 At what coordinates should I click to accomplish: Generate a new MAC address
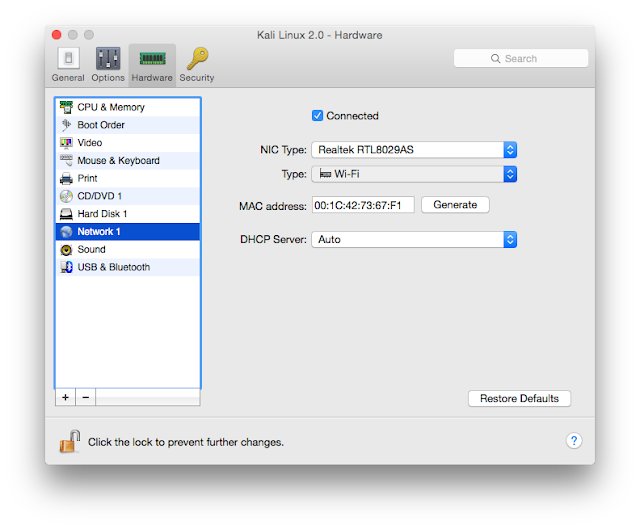[455, 204]
